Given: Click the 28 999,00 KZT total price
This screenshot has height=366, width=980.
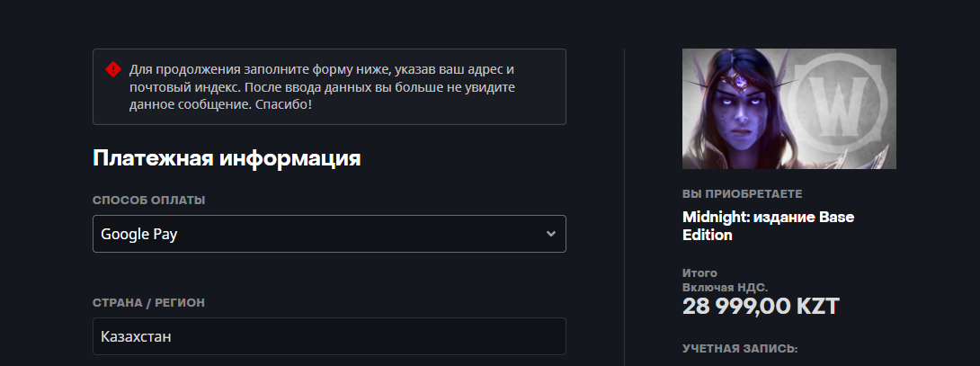Looking at the screenshot, I should pos(761,306).
